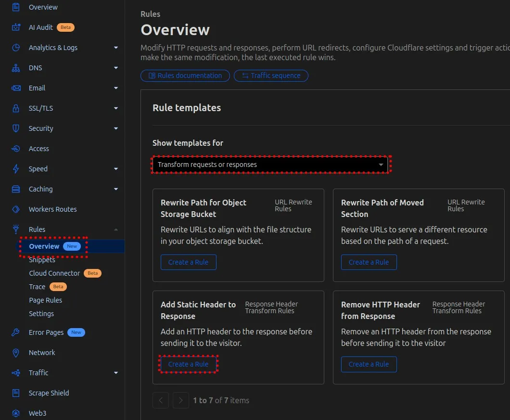Image resolution: width=510 pixels, height=420 pixels.
Task: Open Web3 in sidebar
Action: pyautogui.click(x=38, y=413)
